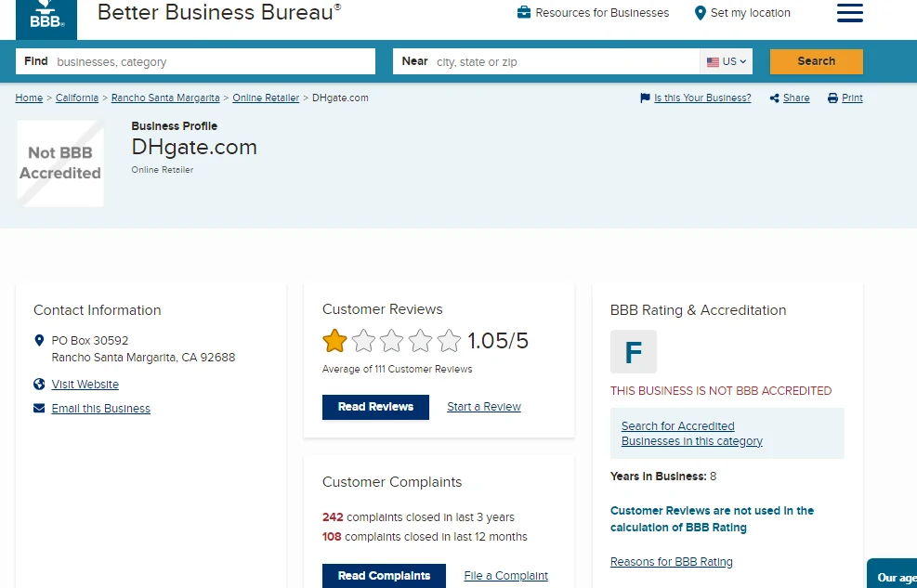Go to Online Retailer breadcrumb
This screenshot has width=917, height=588.
click(x=266, y=98)
